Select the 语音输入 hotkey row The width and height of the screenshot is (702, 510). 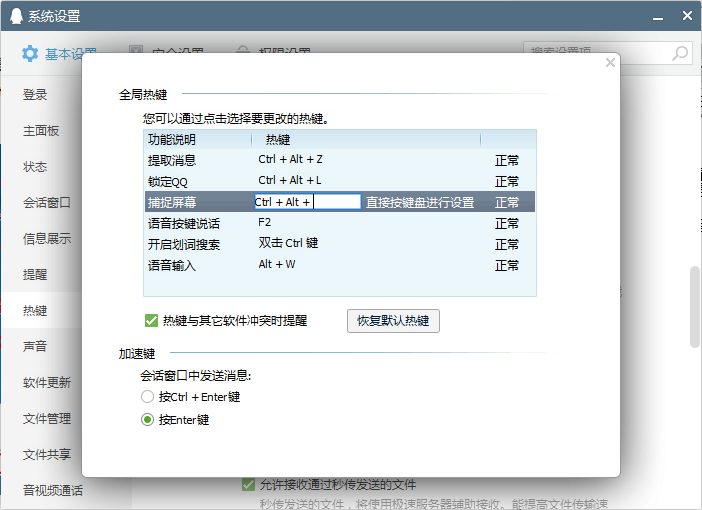click(339, 265)
